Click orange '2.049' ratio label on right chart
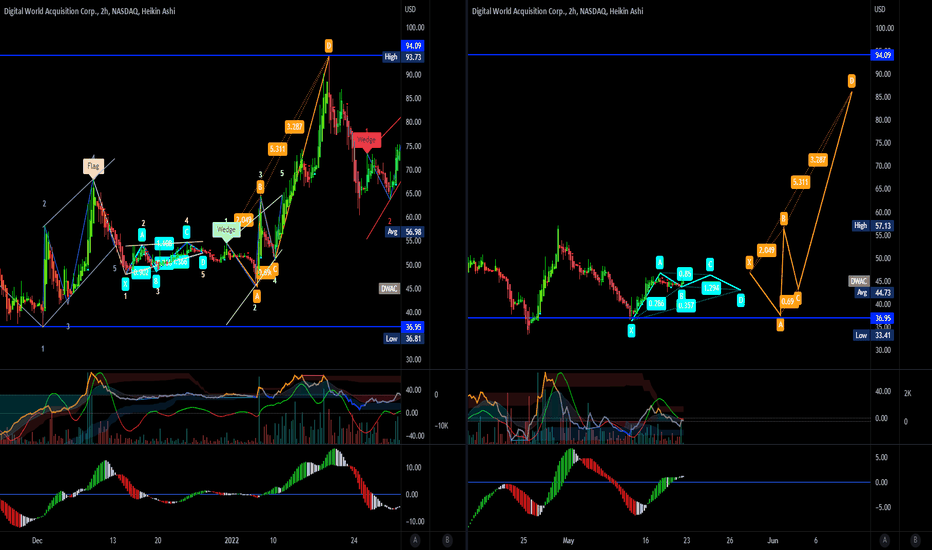Viewport: 932px width, 550px height. pyautogui.click(x=766, y=250)
